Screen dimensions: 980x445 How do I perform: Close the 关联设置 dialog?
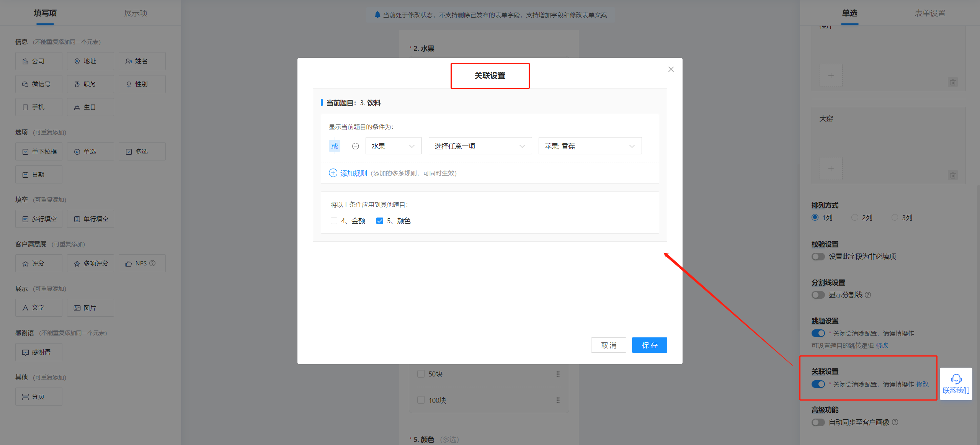pyautogui.click(x=671, y=69)
